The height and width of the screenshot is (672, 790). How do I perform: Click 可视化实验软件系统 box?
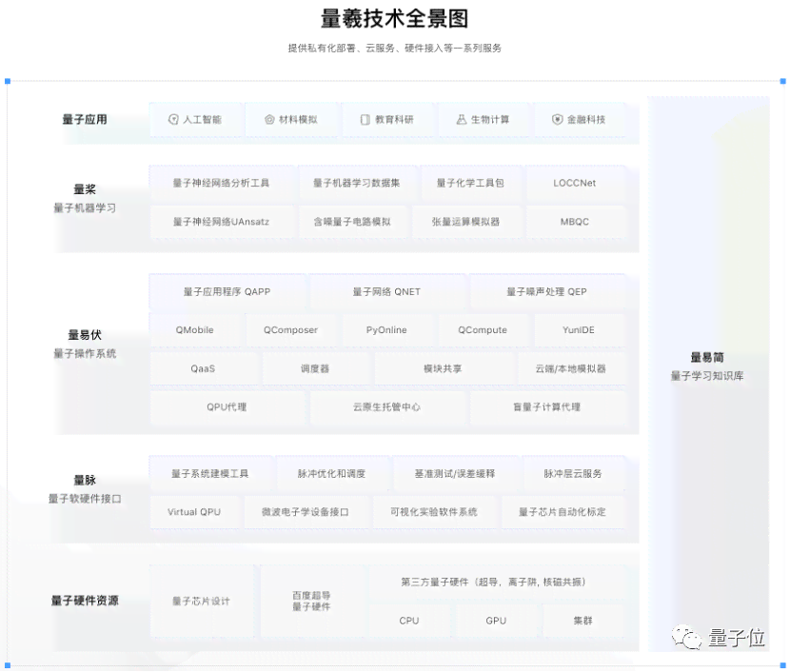[434, 512]
